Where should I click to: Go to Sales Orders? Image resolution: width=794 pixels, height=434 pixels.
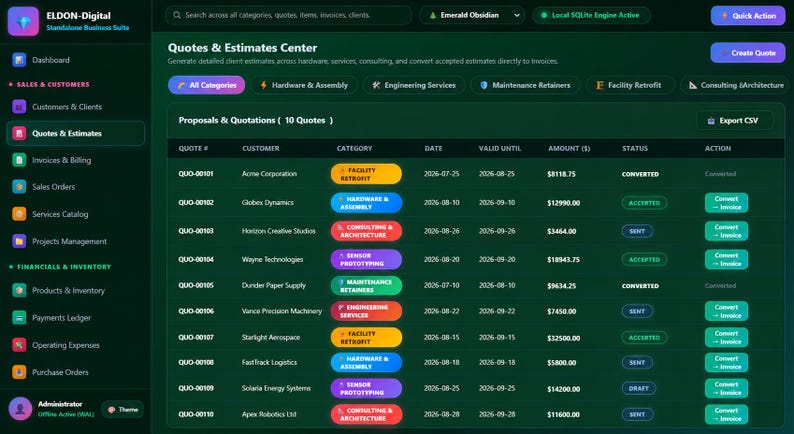pos(76,187)
